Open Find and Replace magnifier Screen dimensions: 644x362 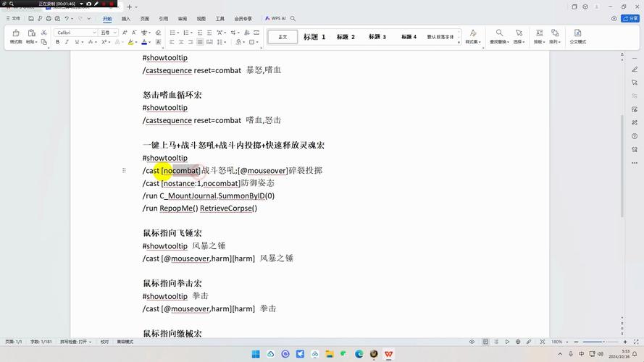coord(499,33)
